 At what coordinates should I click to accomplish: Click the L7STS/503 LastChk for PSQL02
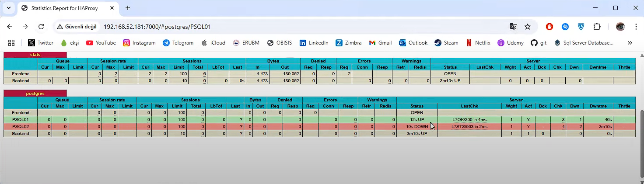click(469, 127)
